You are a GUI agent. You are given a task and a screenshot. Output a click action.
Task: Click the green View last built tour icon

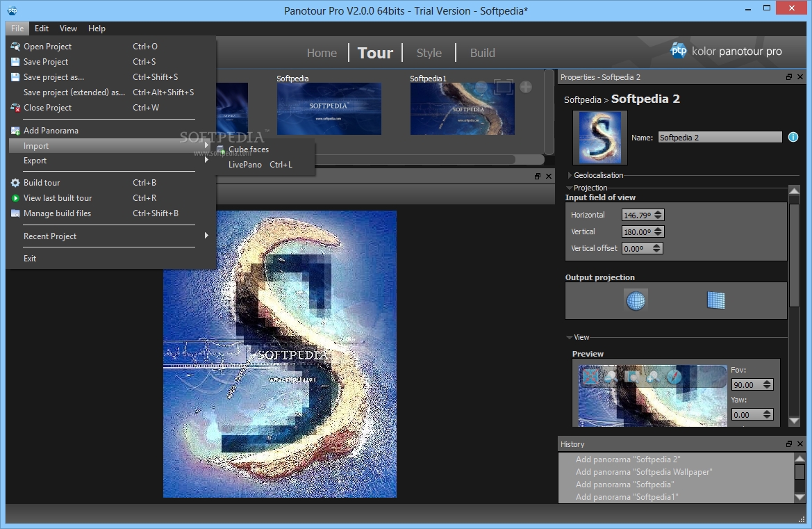15,198
